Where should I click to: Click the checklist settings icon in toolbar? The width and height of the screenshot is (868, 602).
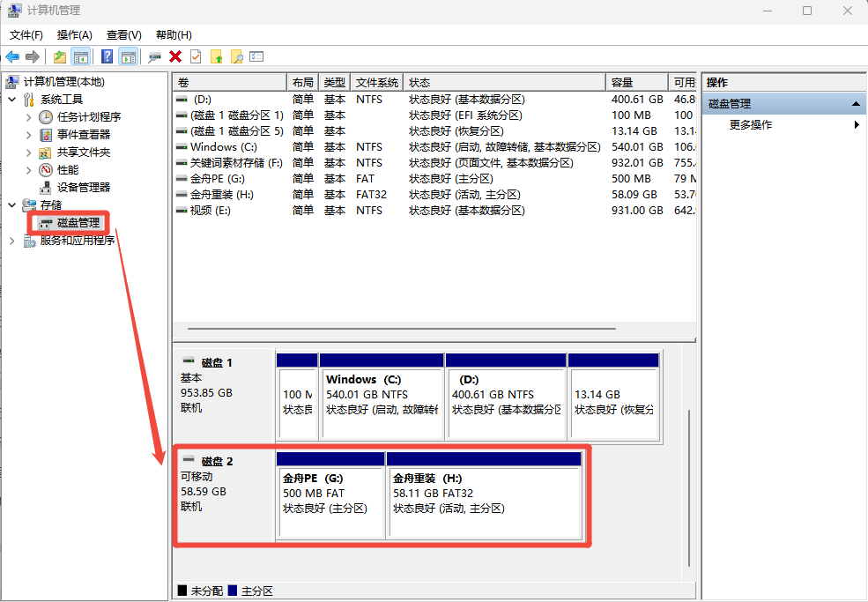click(256, 56)
